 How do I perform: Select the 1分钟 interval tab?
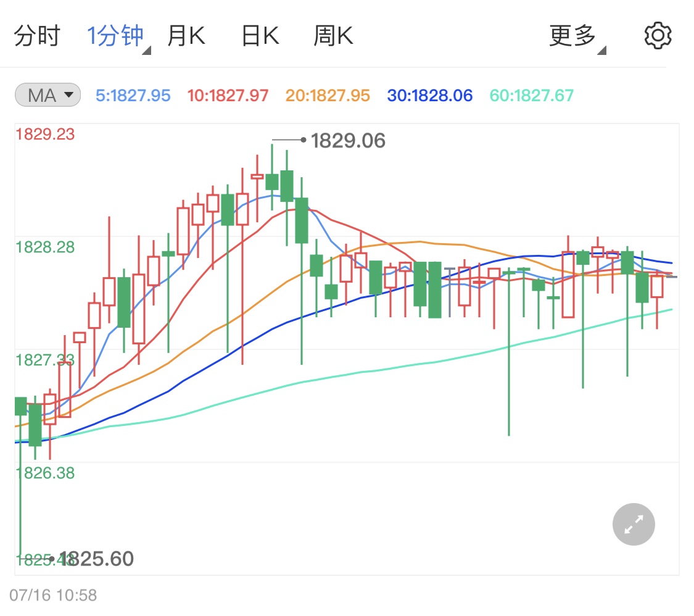(116, 36)
